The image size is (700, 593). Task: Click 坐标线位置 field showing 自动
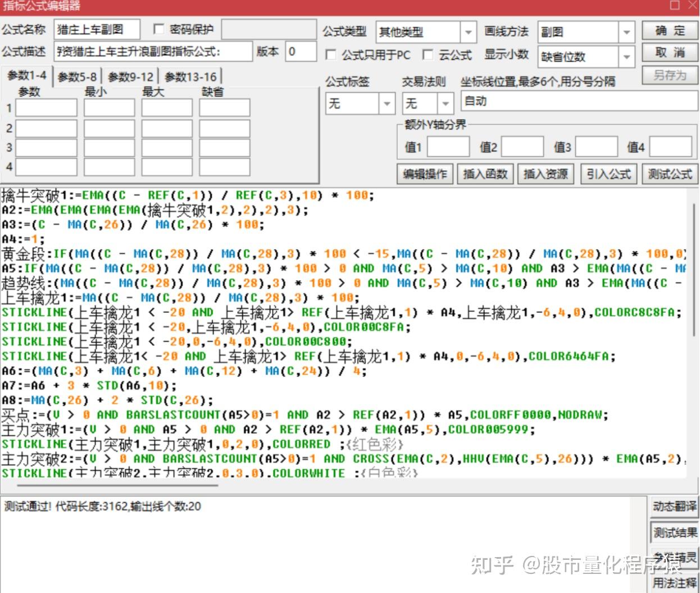579,101
